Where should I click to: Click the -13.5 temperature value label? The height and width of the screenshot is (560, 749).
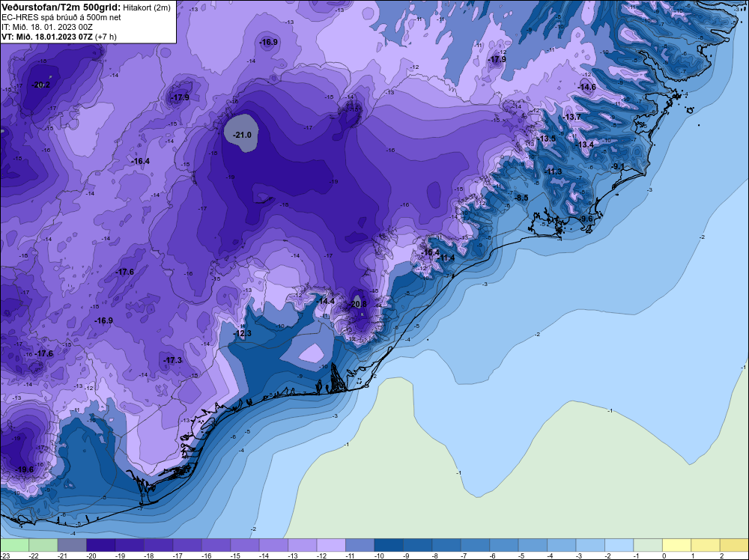pyautogui.click(x=547, y=139)
